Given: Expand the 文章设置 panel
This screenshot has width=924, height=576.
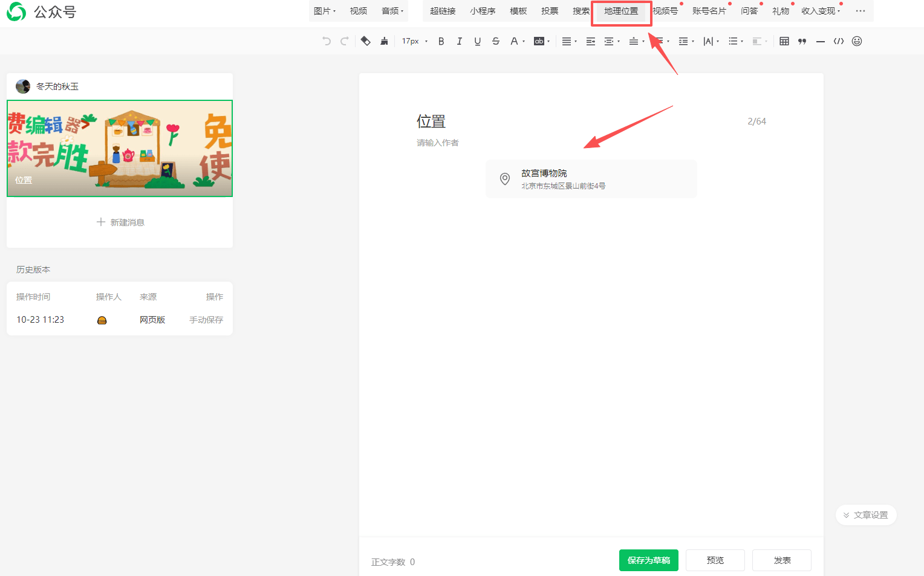Looking at the screenshot, I should point(866,515).
